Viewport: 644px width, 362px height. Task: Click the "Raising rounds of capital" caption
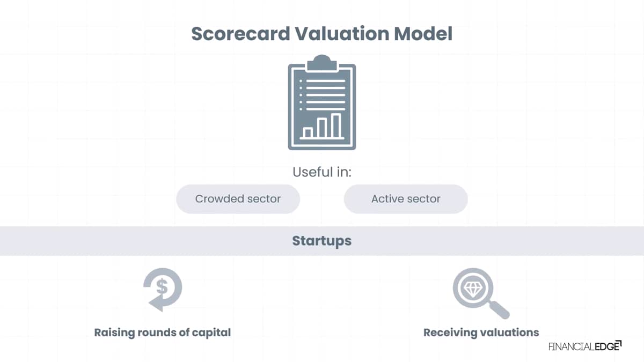[163, 333]
